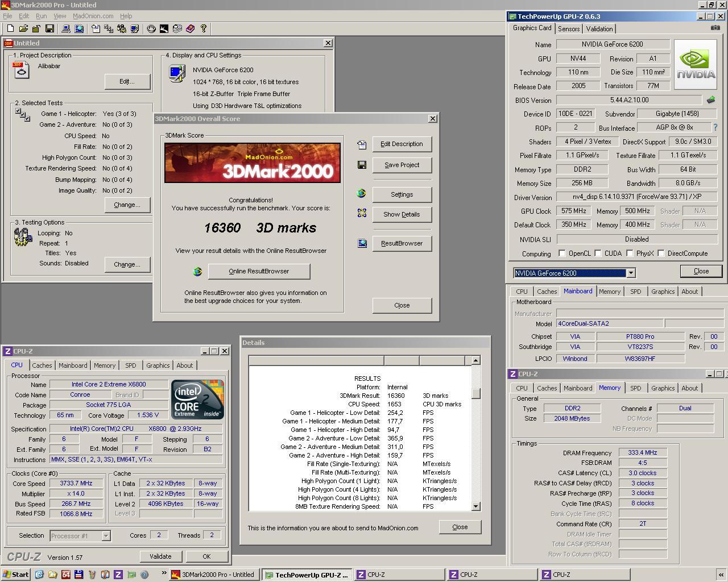Click the result browser magnifier toolbar icon
The height and width of the screenshot is (582, 728).
click(79, 28)
